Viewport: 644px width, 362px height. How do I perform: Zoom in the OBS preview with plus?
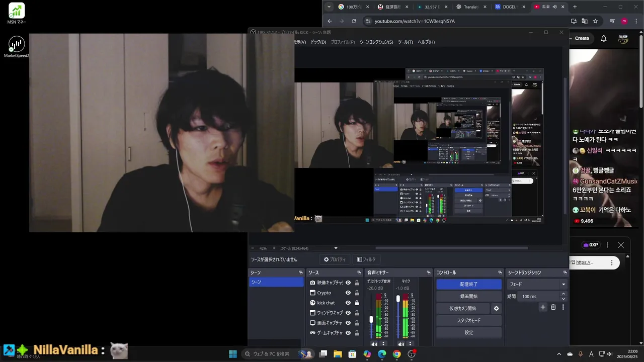coord(274,248)
